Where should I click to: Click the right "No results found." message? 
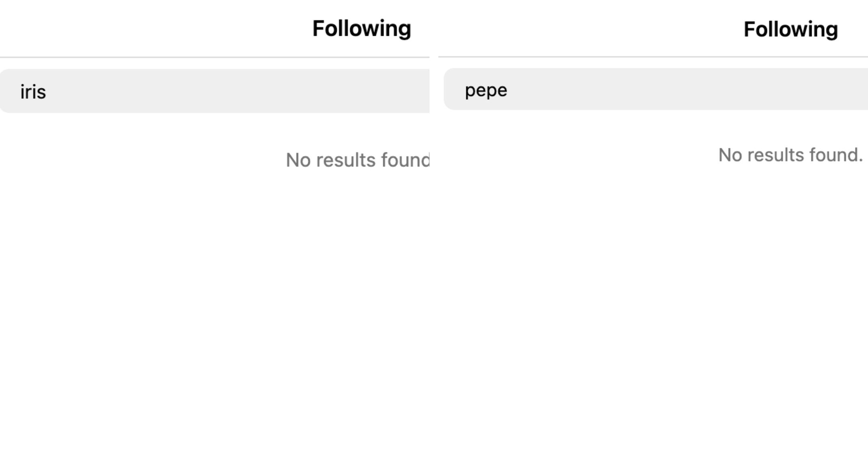pos(790,155)
